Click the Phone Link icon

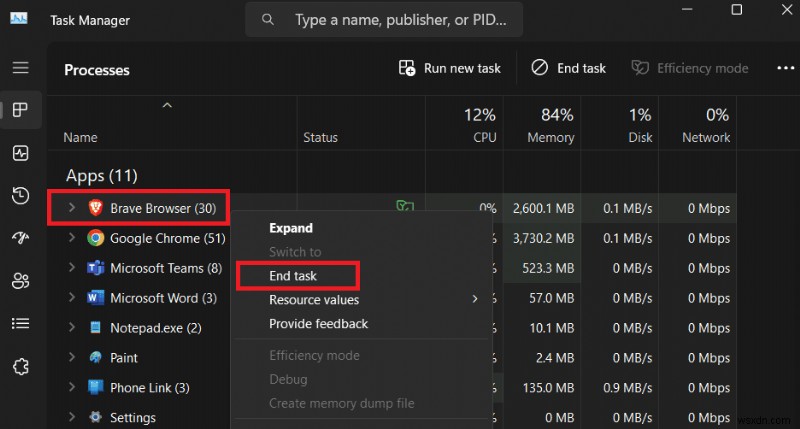95,387
